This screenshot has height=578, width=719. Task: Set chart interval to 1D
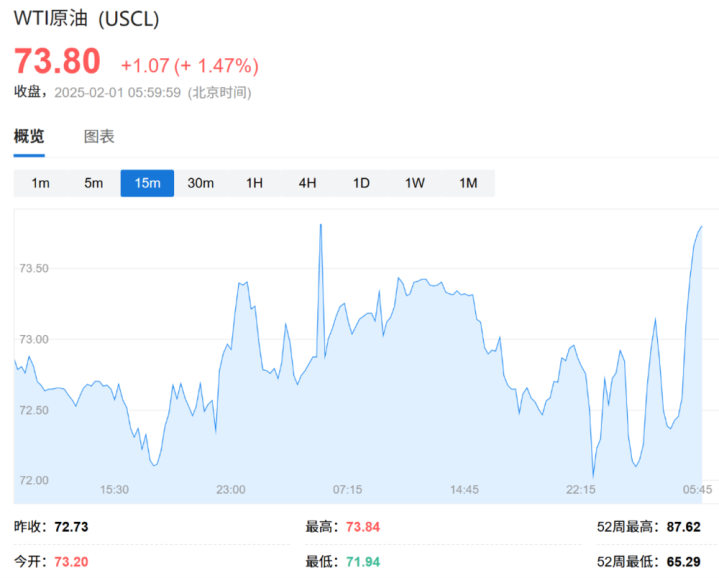click(361, 183)
